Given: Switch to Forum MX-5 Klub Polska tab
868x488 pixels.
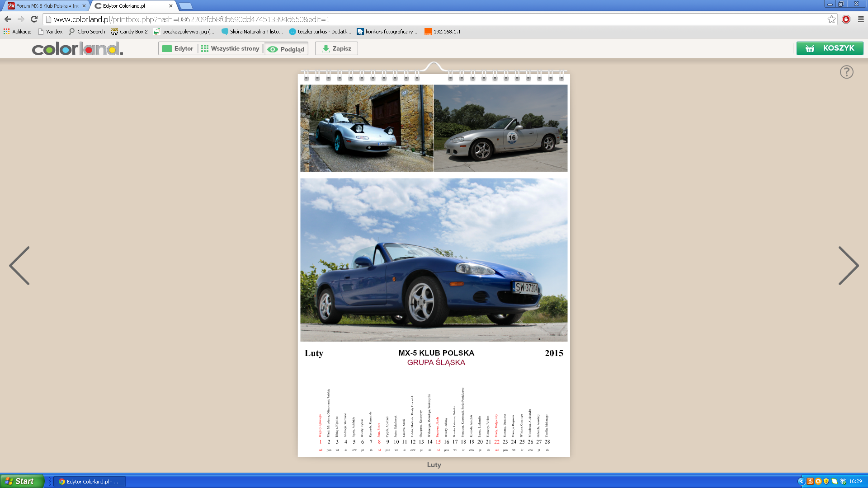Looking at the screenshot, I should pyautogui.click(x=47, y=6).
